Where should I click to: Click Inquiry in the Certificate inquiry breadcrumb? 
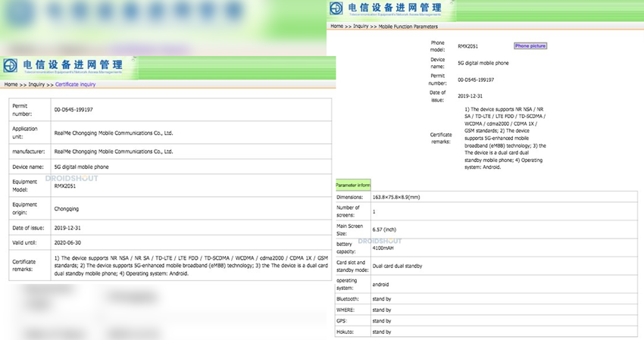[x=37, y=85]
